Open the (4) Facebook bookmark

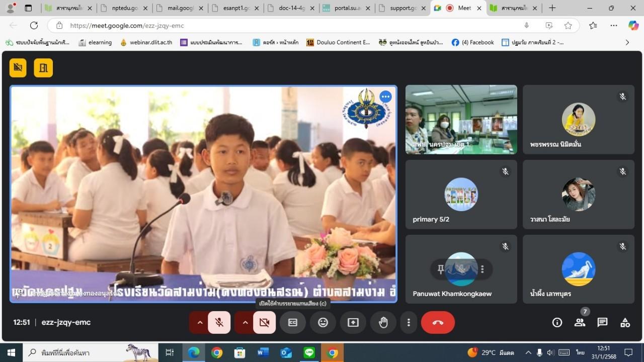(473, 42)
